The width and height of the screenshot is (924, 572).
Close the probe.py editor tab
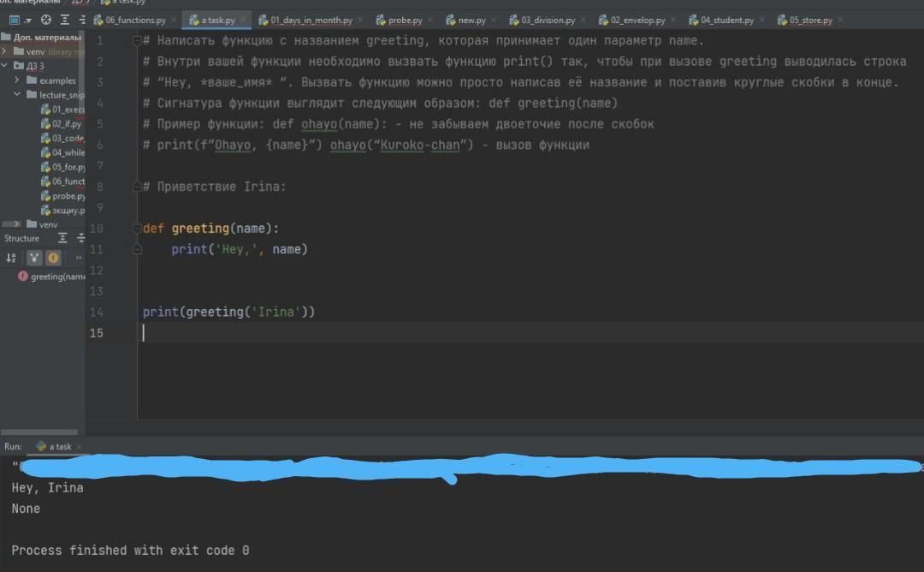[x=430, y=20]
